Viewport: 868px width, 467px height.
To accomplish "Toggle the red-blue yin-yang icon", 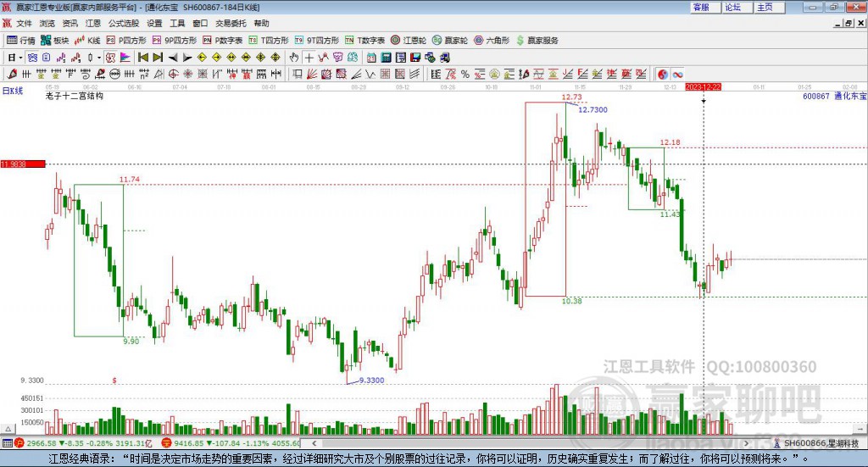I will coord(663,74).
